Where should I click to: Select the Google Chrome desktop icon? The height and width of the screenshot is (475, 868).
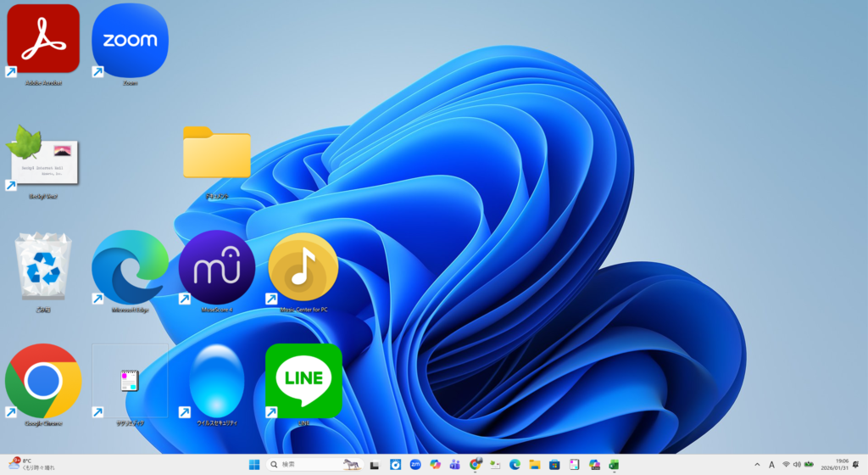tap(43, 381)
